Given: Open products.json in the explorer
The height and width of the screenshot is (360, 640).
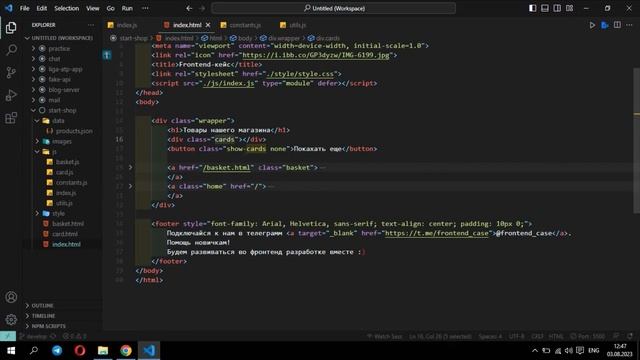Looking at the screenshot, I should pyautogui.click(x=74, y=131).
